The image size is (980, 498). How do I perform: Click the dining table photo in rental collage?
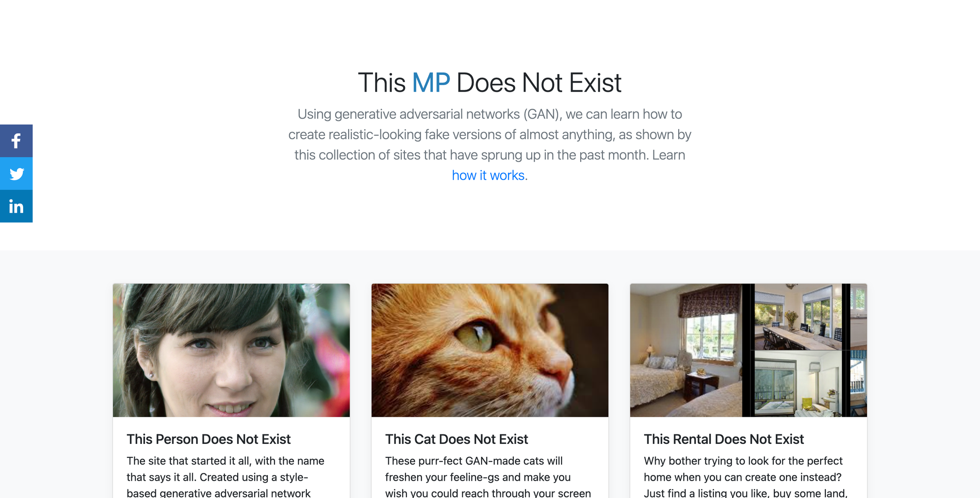pyautogui.click(x=798, y=317)
